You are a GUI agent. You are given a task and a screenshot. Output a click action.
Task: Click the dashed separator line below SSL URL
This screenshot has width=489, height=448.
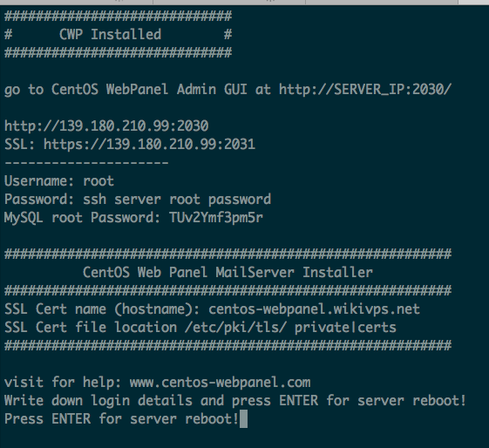click(86, 163)
